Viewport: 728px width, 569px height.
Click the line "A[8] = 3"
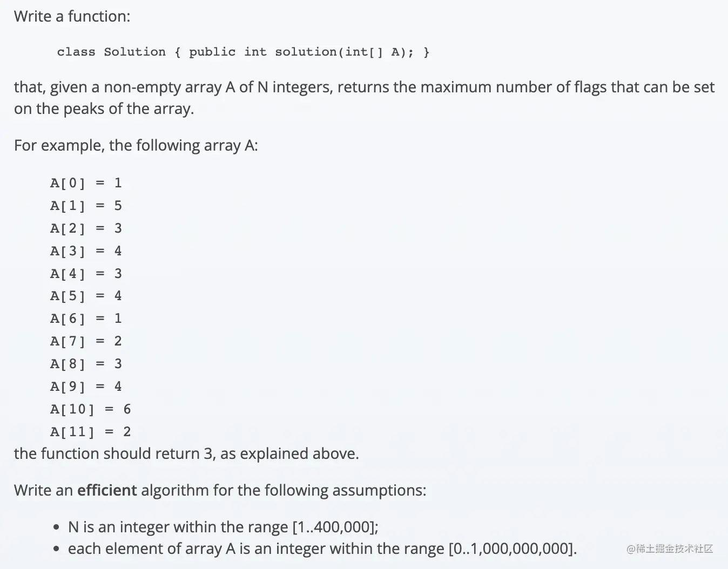86,364
